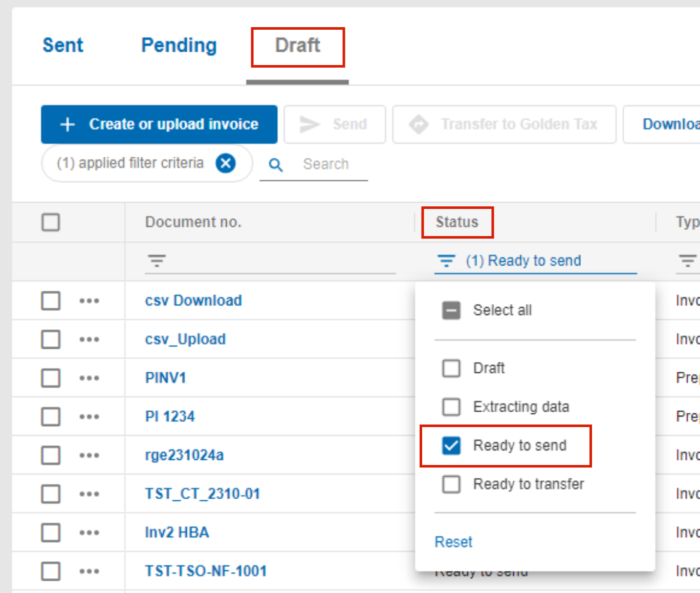
Task: Select the csv Download row checkbox
Action: (51, 301)
